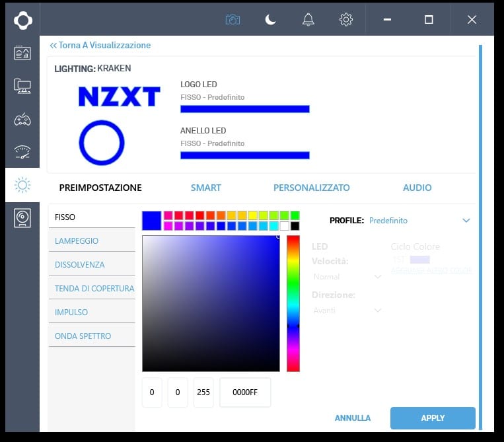The image size is (504, 442).
Task: Select IMPULSO lighting mode
Action: (92, 312)
